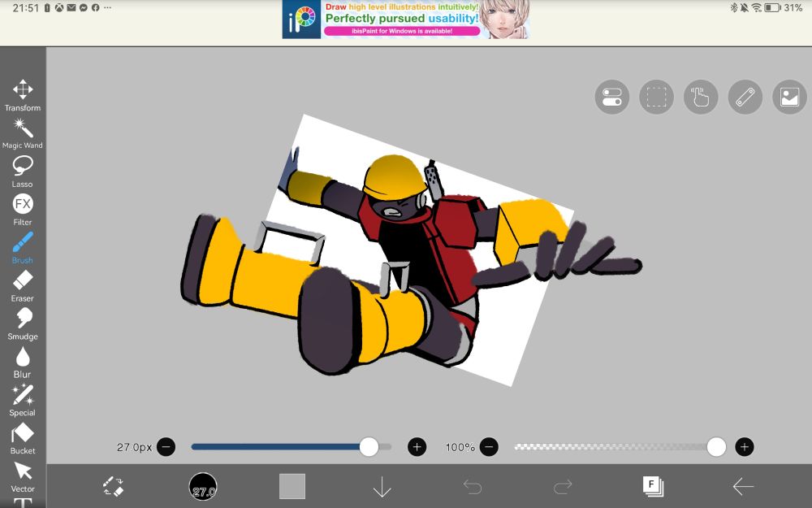812x508 pixels.
Task: Tap the Wi-Fi status icon
Action: tap(757, 8)
